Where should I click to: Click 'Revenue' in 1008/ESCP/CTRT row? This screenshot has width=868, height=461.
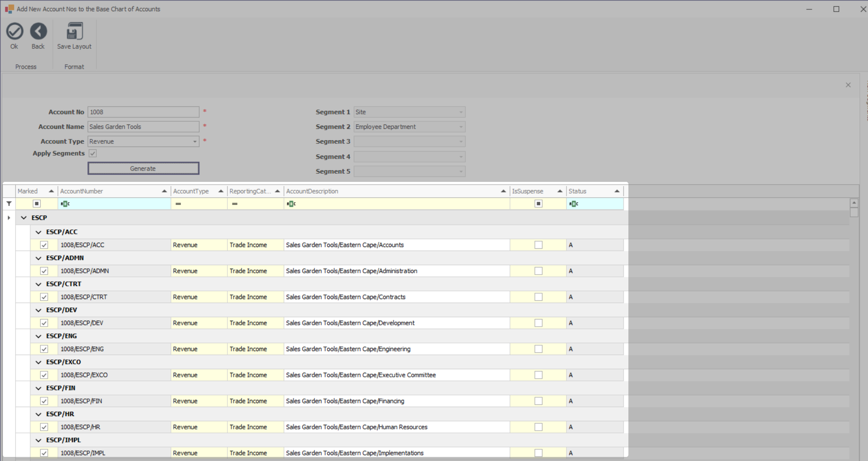[199, 297]
